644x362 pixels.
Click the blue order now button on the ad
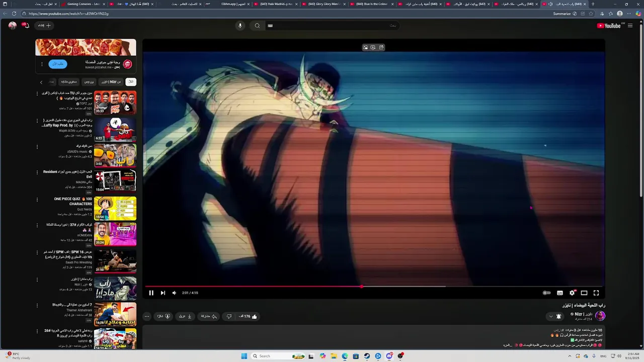pyautogui.click(x=58, y=64)
